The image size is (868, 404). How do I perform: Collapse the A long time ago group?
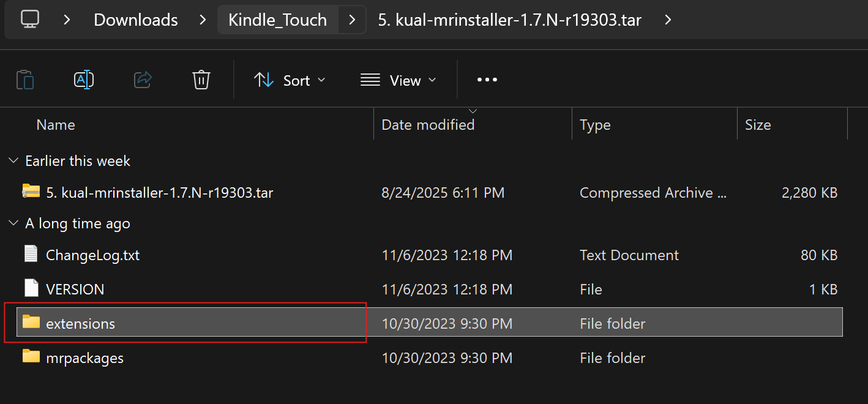pyautogui.click(x=13, y=223)
